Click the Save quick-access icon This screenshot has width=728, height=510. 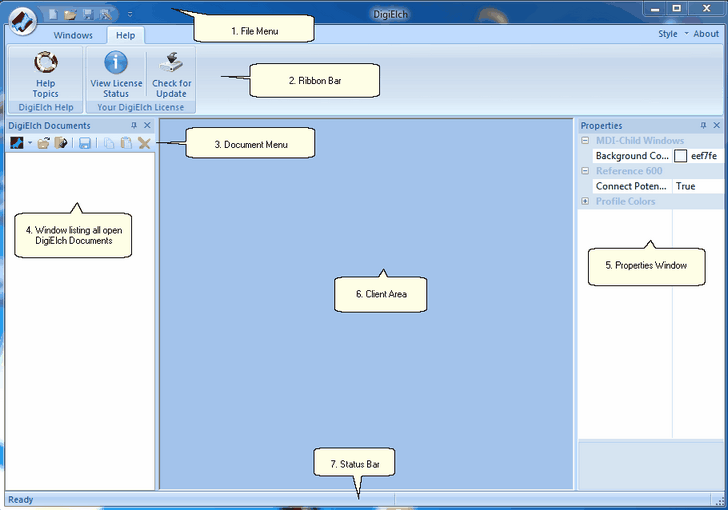pyautogui.click(x=88, y=14)
